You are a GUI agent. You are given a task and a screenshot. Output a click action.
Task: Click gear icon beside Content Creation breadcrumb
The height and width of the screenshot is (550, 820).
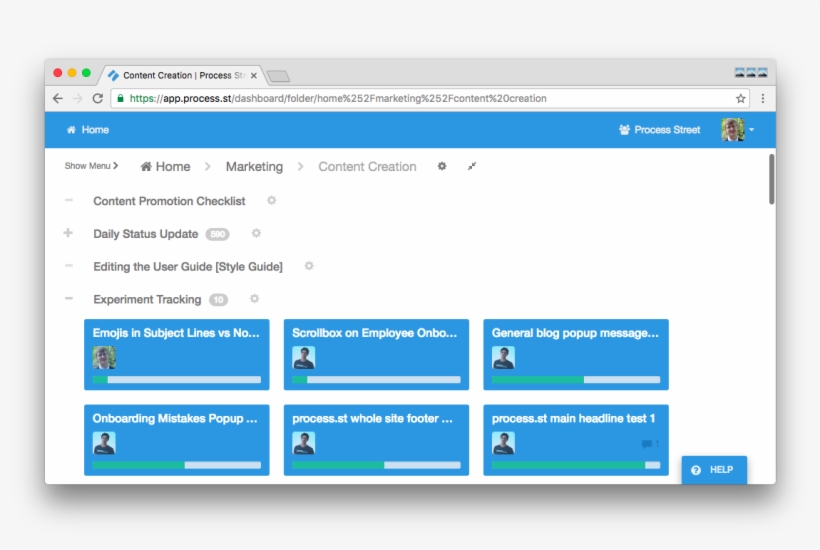coord(442,166)
